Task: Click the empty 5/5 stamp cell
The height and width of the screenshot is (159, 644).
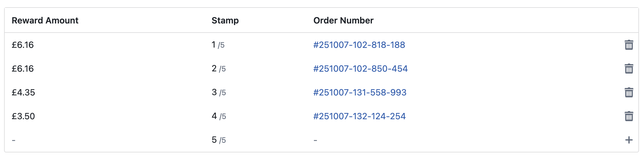Action: pyautogui.click(x=219, y=140)
